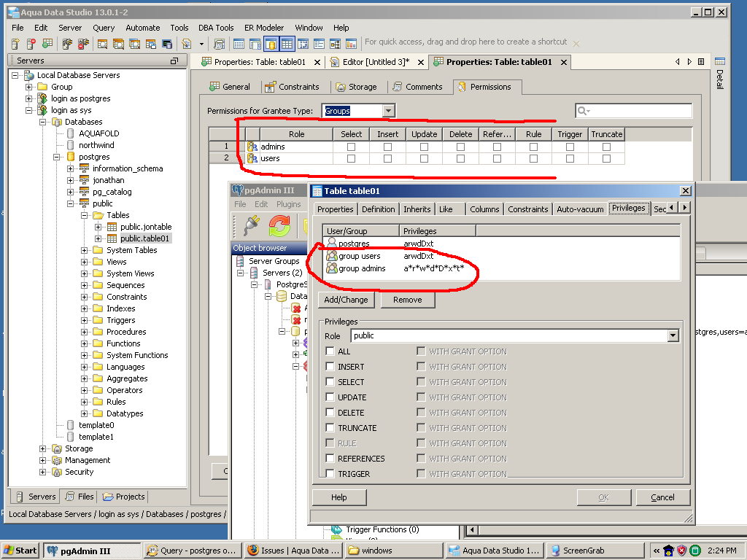Open the DBA Tools menu
747x560 pixels.
216,28
